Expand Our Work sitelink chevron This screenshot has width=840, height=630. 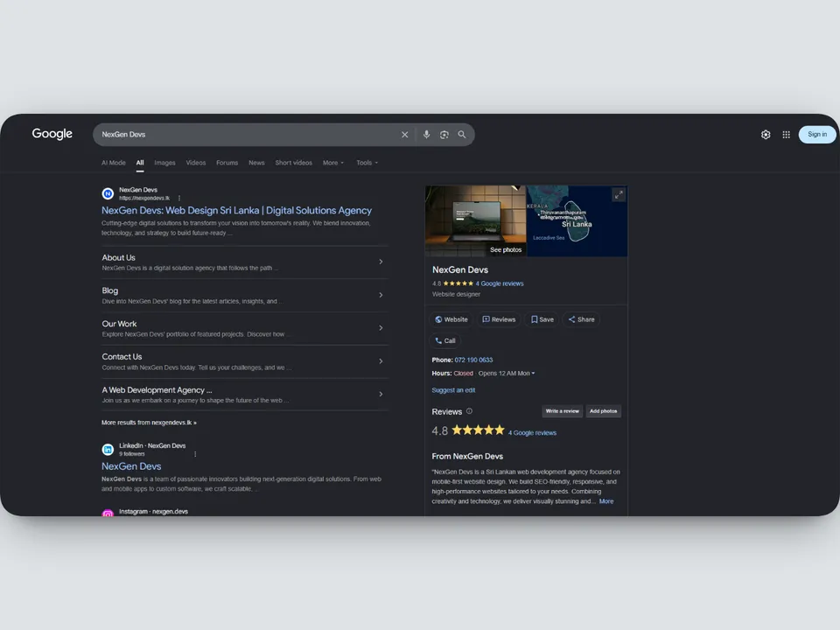[381, 328]
